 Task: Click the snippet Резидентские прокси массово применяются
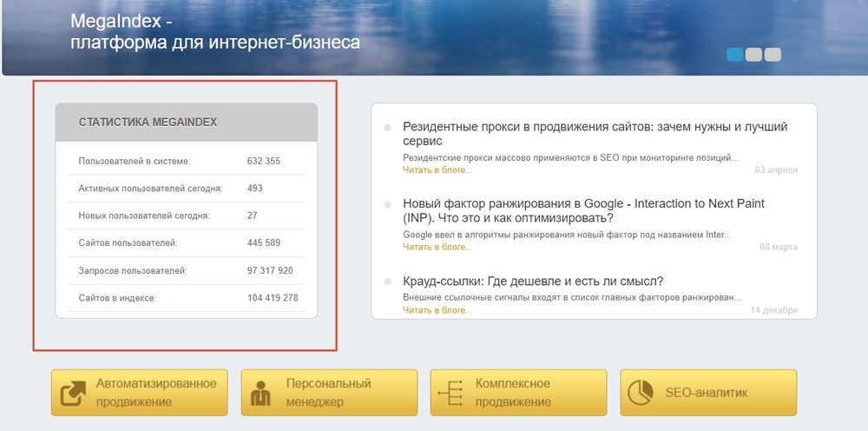(571, 158)
